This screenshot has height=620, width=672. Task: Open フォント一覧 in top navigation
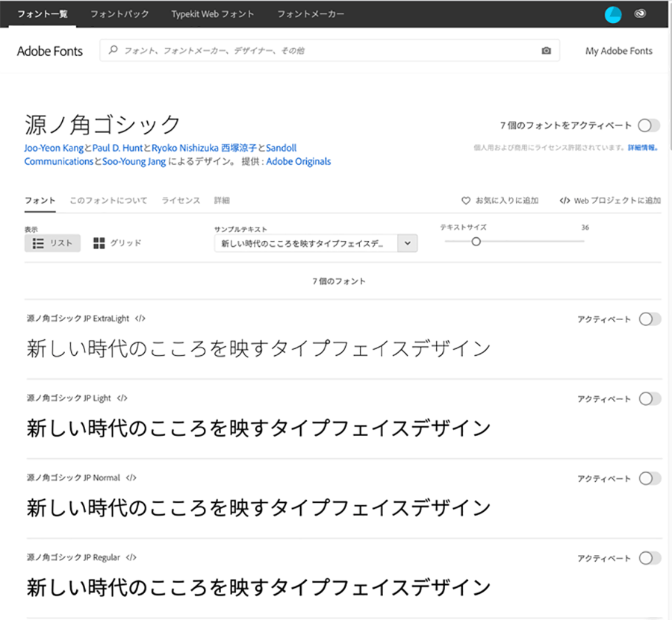43,14
